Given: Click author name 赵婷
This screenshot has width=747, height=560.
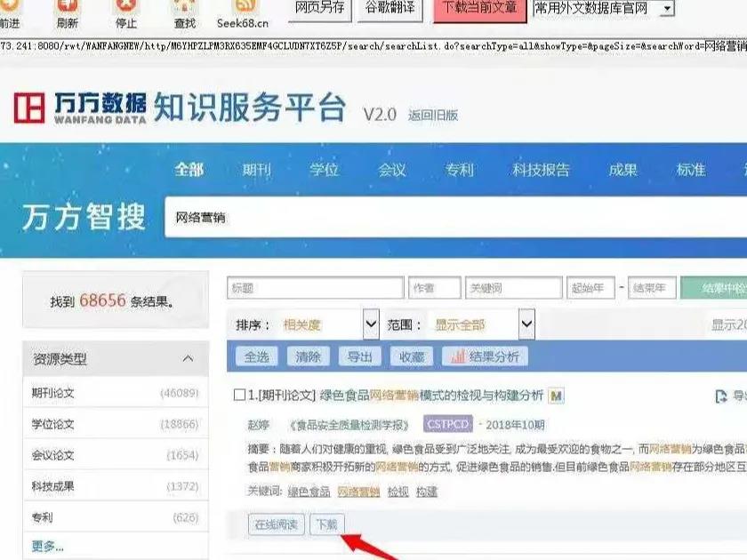Looking at the screenshot, I should 258,425.
